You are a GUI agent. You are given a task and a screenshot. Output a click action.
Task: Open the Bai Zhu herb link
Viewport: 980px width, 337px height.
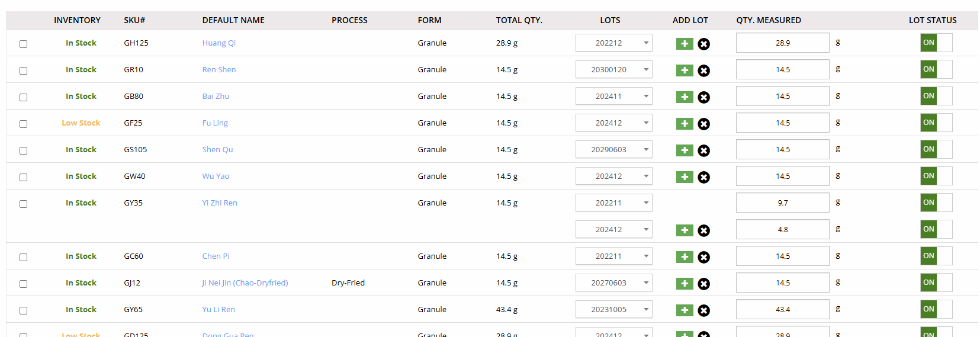click(x=216, y=97)
